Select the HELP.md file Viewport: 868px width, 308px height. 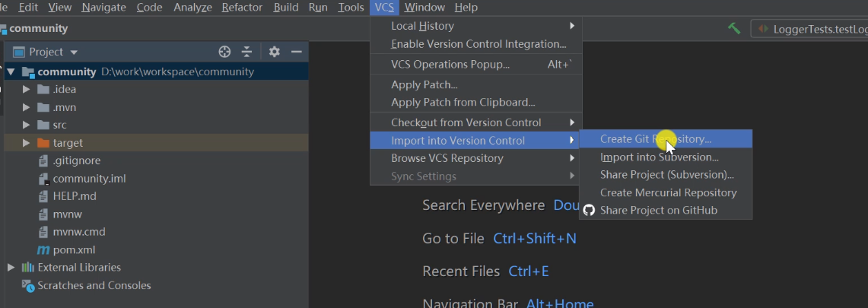tap(74, 196)
